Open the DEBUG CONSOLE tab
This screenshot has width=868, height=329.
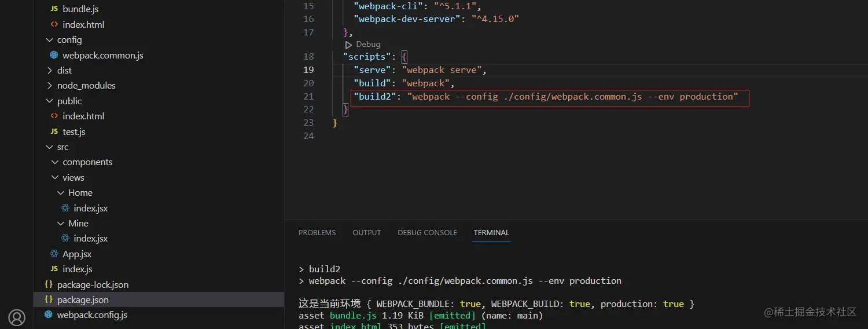point(427,233)
